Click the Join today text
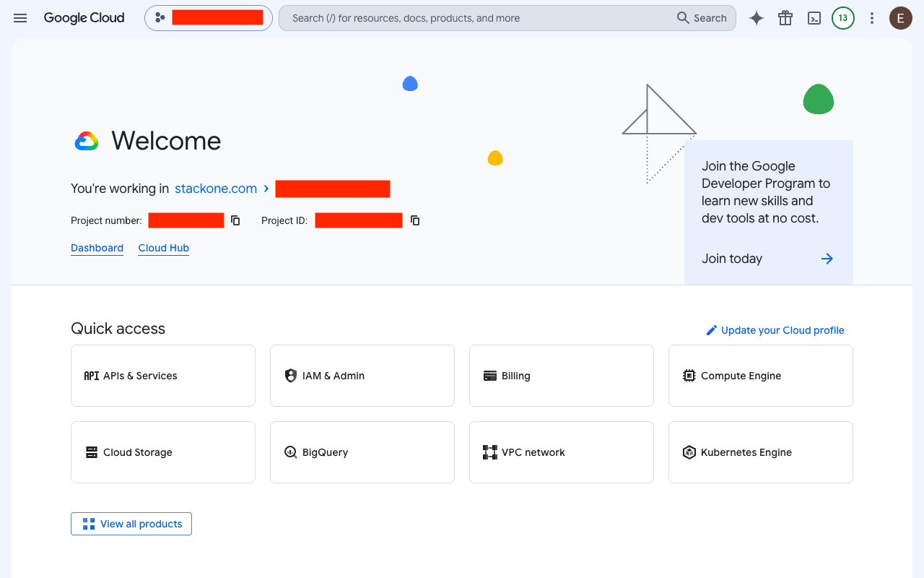 click(732, 259)
